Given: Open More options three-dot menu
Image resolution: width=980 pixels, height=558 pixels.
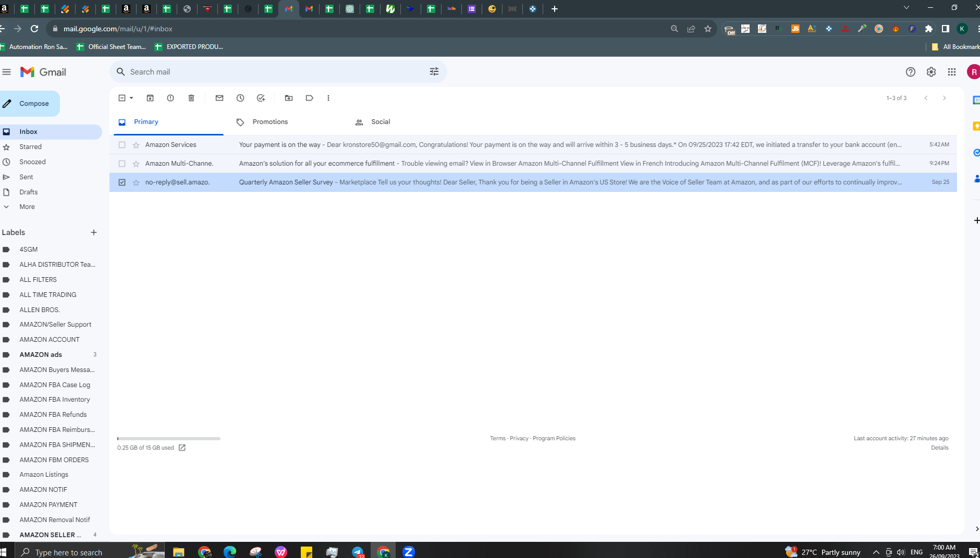Looking at the screenshot, I should click(328, 98).
